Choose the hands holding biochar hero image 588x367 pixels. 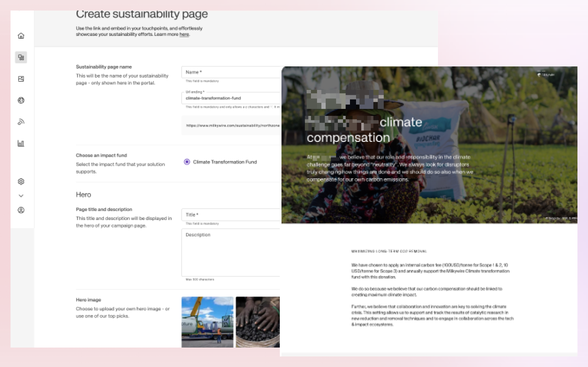[x=258, y=322]
